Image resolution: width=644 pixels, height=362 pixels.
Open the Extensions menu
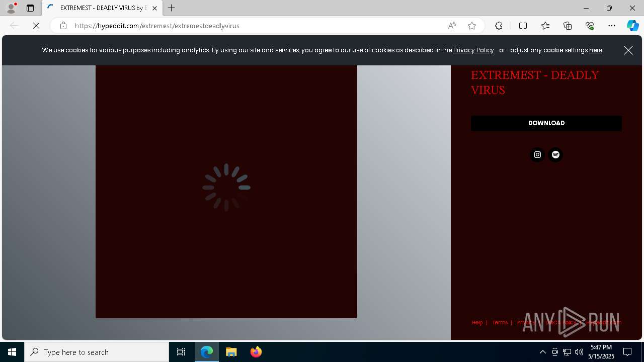click(x=499, y=26)
